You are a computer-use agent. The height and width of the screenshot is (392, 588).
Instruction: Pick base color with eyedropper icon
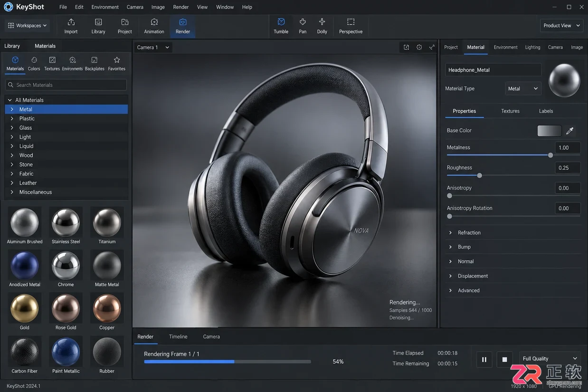570,131
